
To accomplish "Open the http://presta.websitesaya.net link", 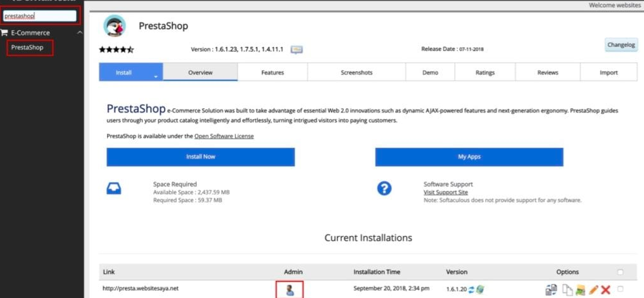I will (x=141, y=288).
